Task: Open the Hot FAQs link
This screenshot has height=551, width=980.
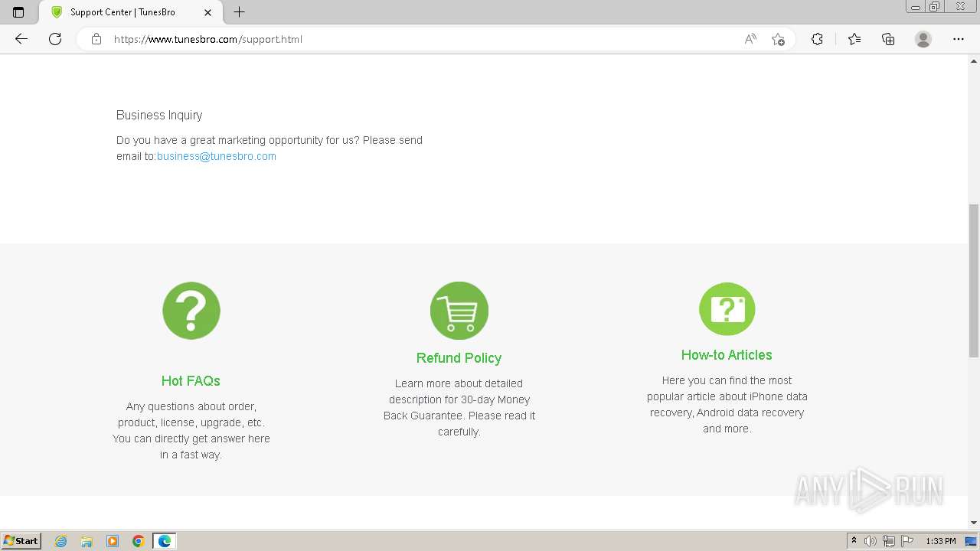Action: pyautogui.click(x=191, y=380)
